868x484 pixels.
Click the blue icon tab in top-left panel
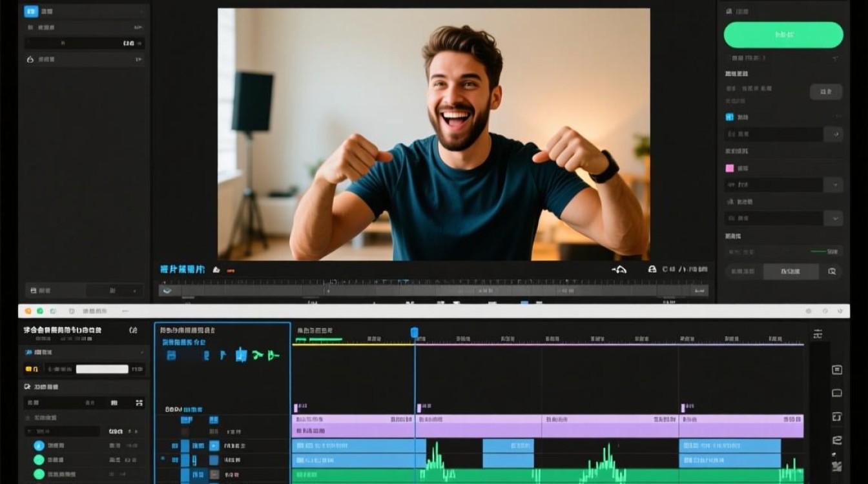tap(30, 11)
